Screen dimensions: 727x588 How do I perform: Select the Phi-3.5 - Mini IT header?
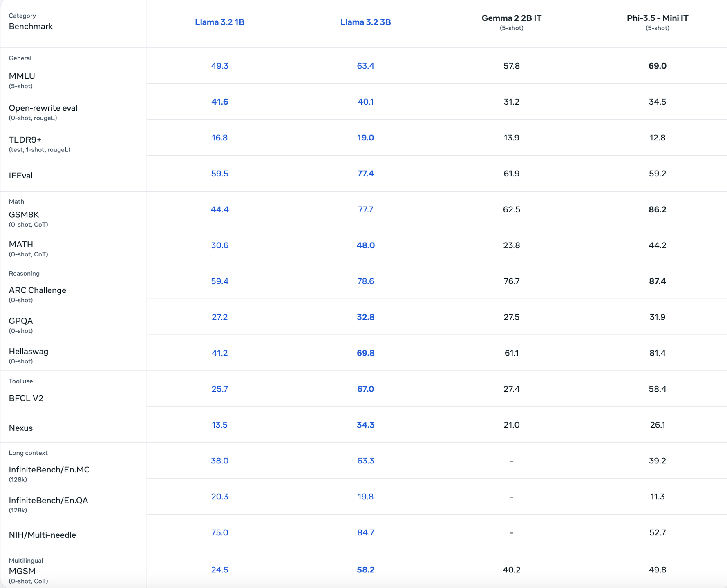pos(657,18)
